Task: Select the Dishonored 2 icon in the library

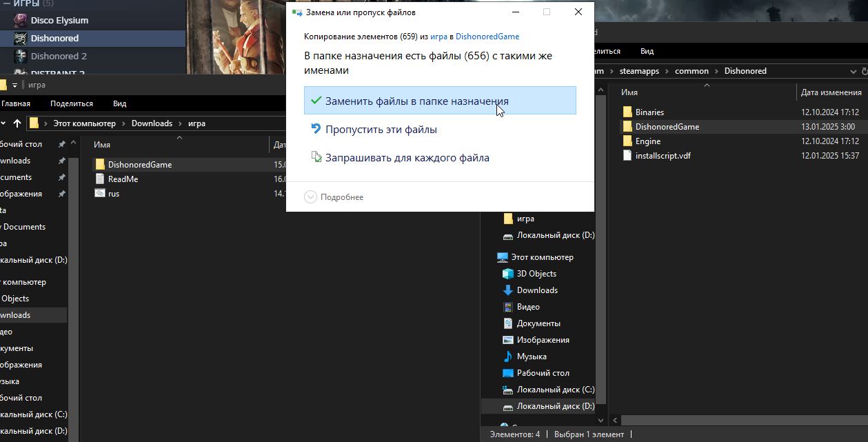Action: tap(20, 57)
